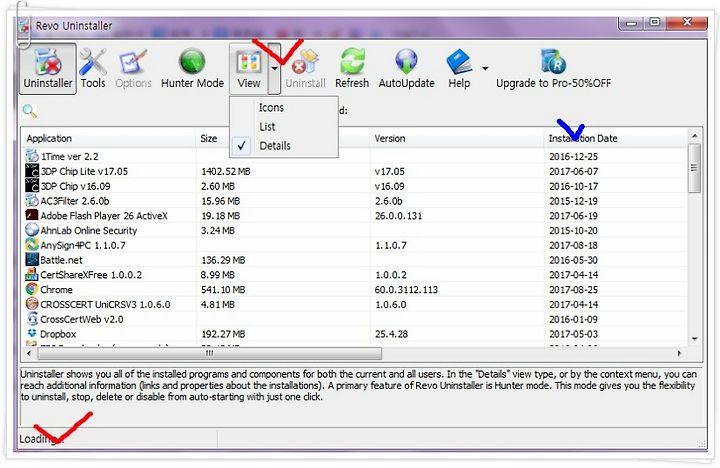Select the CertShareXFree 1.0.0.2 icon
This screenshot has width=720, height=468.
(32, 274)
